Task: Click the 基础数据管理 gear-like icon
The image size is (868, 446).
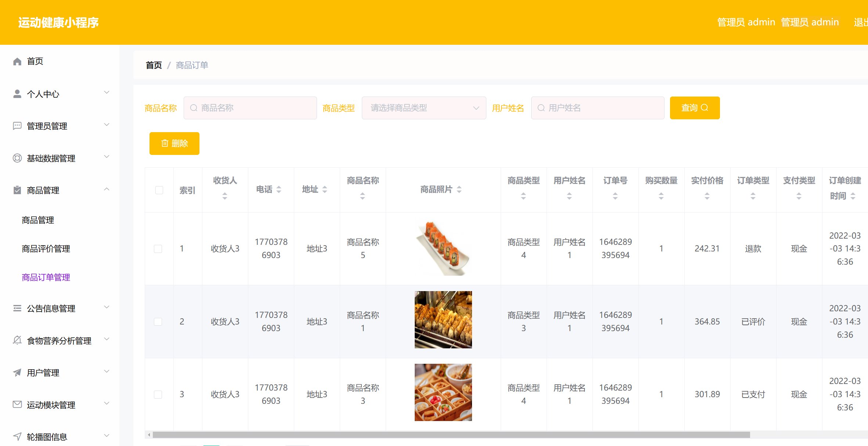Action: click(x=17, y=158)
